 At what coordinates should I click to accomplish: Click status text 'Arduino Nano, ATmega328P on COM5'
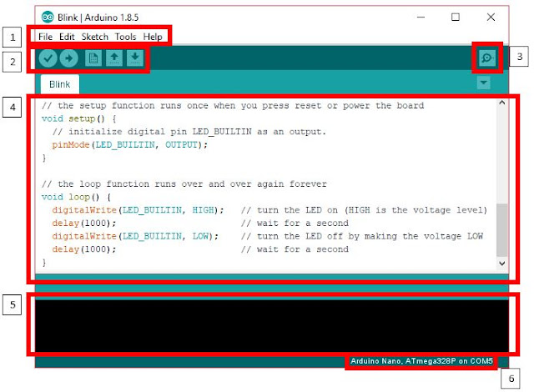coord(421,361)
